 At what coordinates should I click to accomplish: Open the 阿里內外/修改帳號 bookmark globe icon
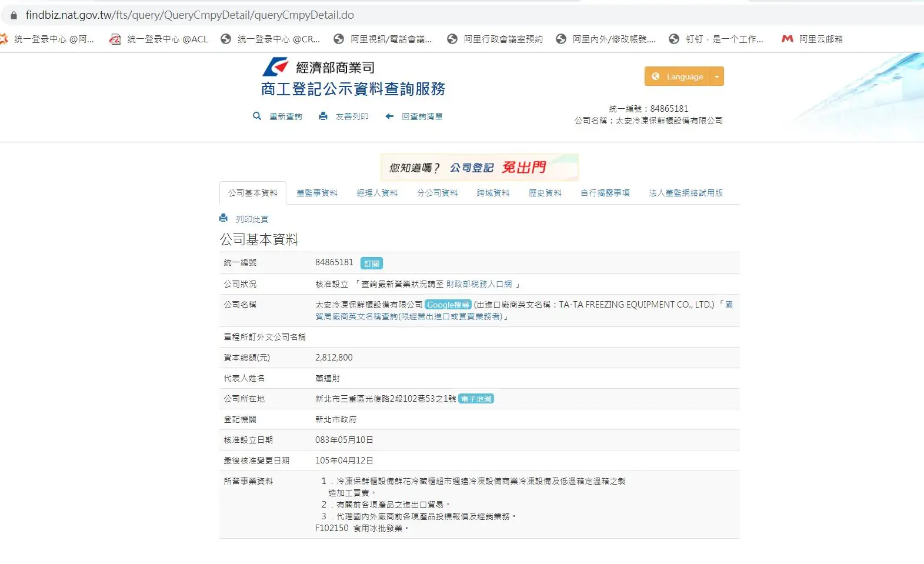pos(561,39)
